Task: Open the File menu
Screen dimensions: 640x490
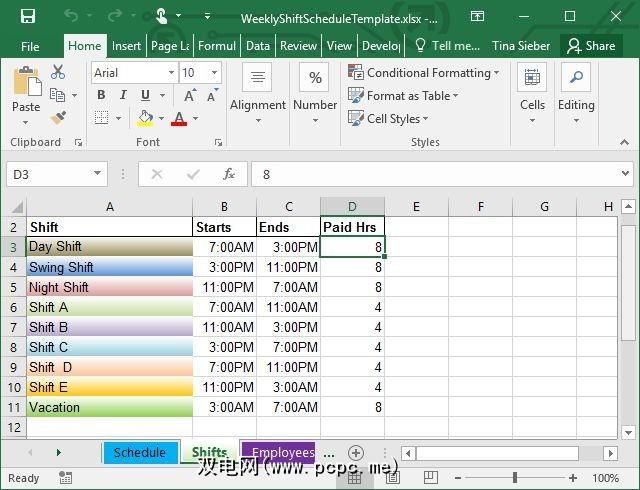Action: [x=30, y=46]
